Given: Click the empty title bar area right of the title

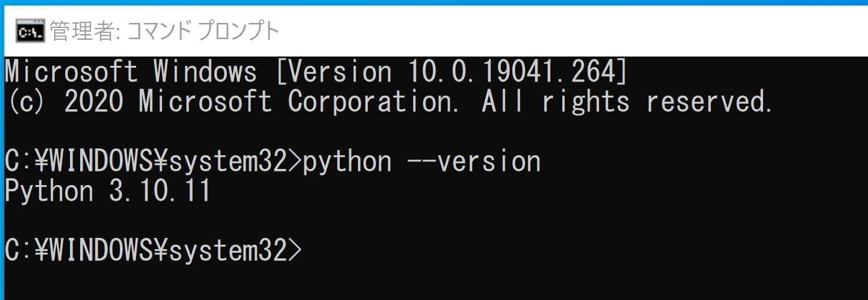Looking at the screenshot, I should [572, 32].
